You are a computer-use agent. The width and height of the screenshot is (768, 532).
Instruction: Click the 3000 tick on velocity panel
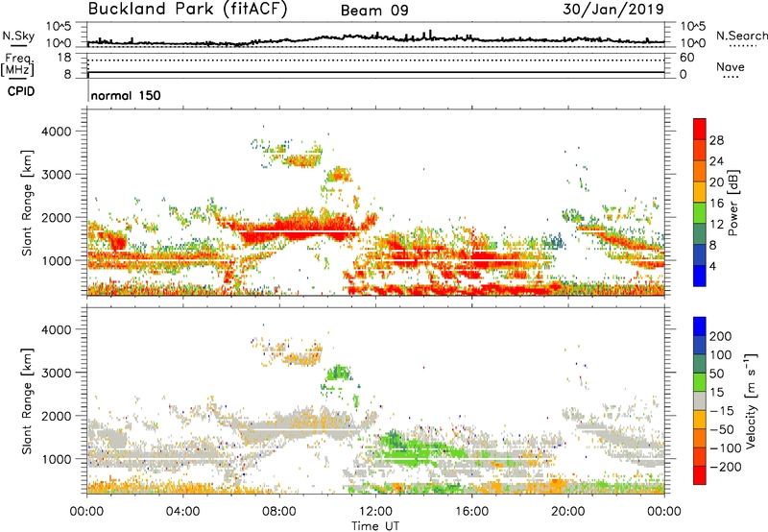click(57, 373)
